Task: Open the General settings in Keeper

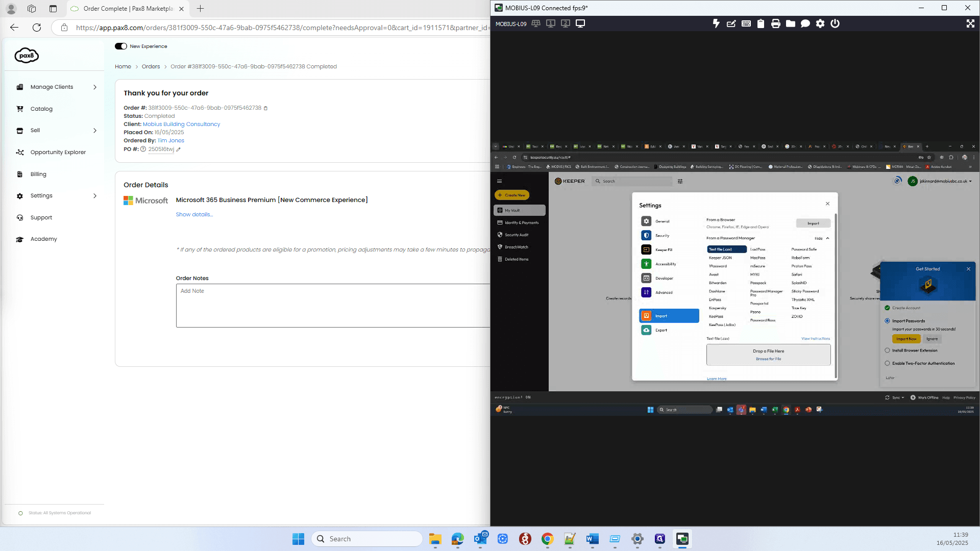Action: tap(669, 221)
